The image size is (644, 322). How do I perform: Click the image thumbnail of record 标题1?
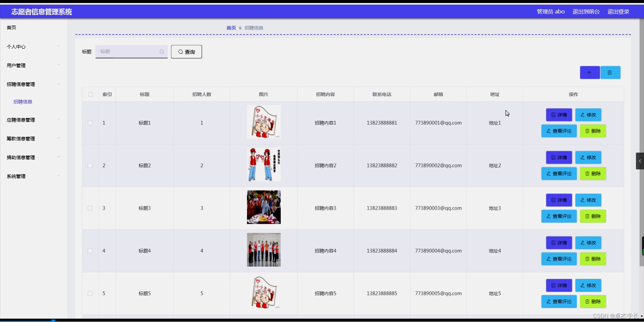(x=264, y=121)
